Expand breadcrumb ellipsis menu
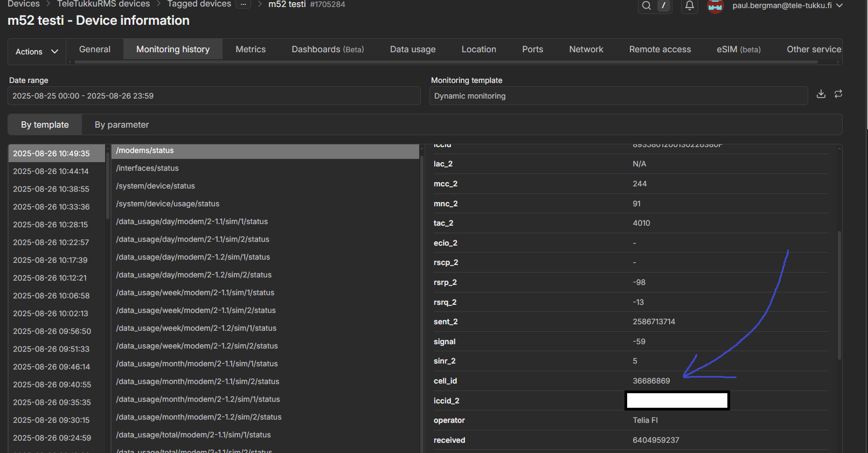 tap(244, 4)
